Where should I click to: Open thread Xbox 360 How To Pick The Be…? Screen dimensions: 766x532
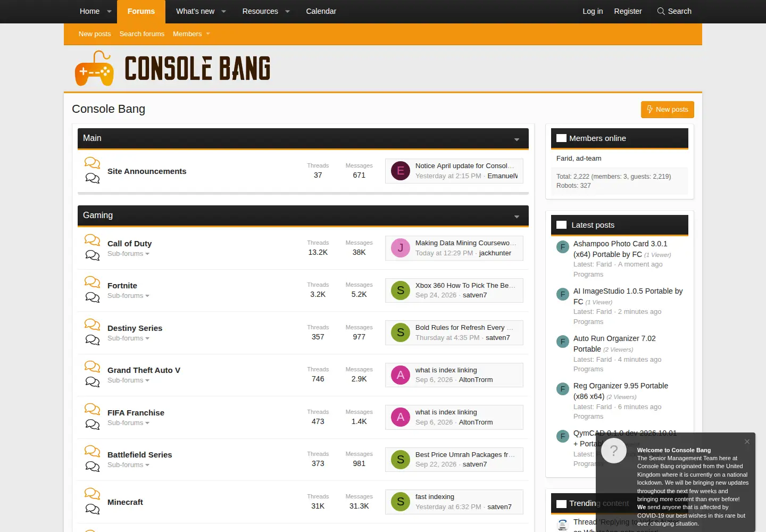(465, 286)
